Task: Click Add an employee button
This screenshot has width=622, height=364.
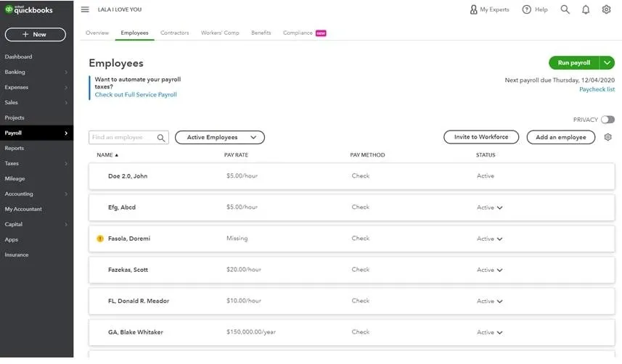Action: (x=560, y=137)
